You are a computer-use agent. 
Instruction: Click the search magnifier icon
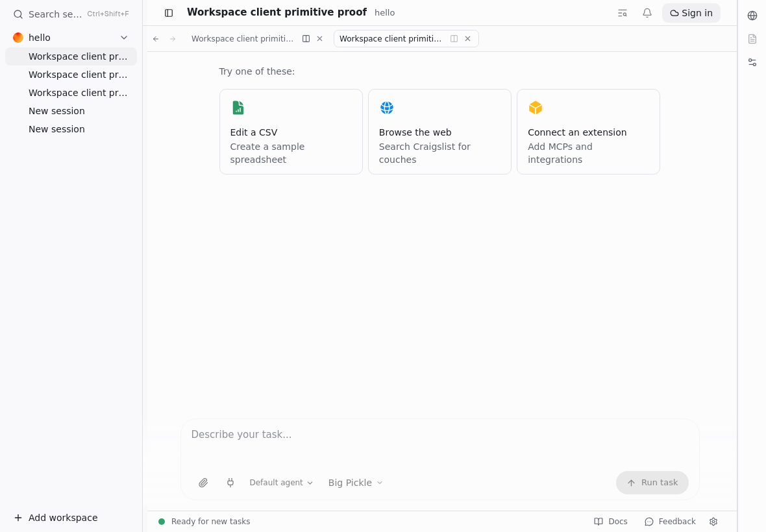point(18,14)
